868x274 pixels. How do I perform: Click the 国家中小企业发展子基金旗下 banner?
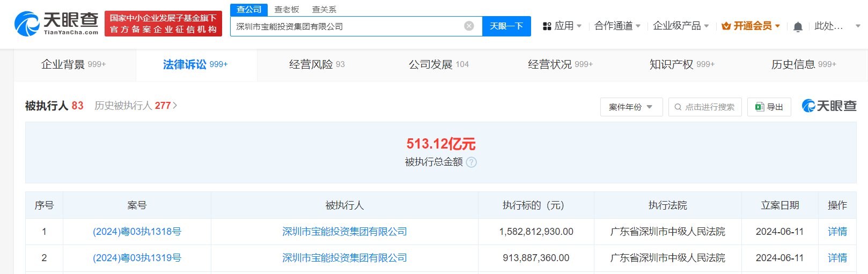163,24
